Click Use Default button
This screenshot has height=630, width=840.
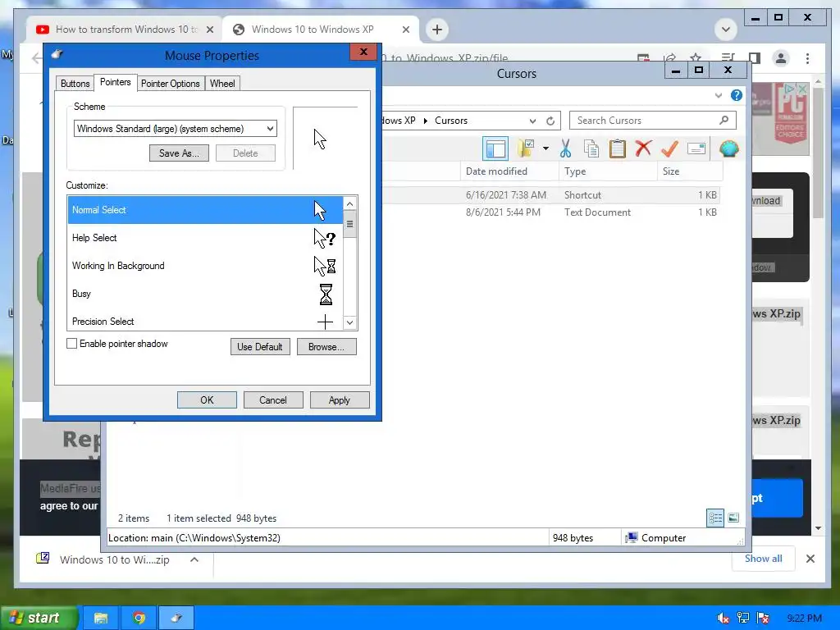pyautogui.click(x=260, y=347)
